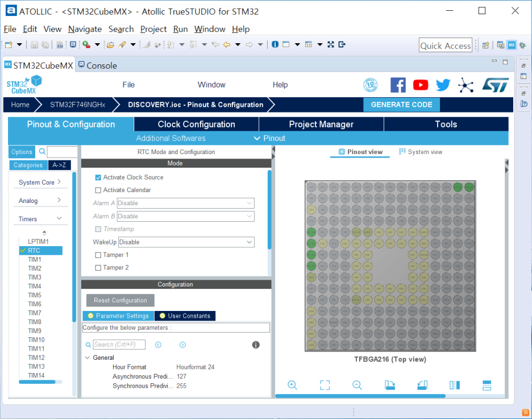Open the Twitter bird icon

click(443, 85)
